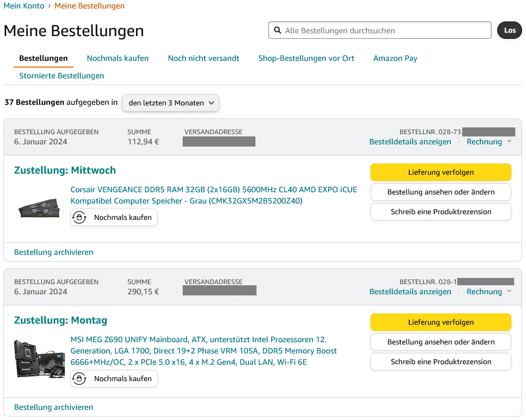This screenshot has height=420, width=526.
Task: Archive the Montag delivery order
Action: (54, 407)
